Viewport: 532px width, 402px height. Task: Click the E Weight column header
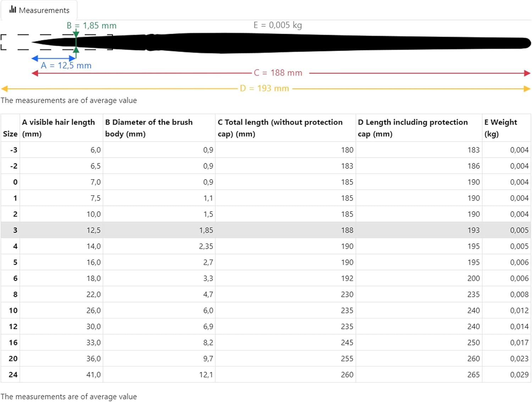[x=500, y=128]
